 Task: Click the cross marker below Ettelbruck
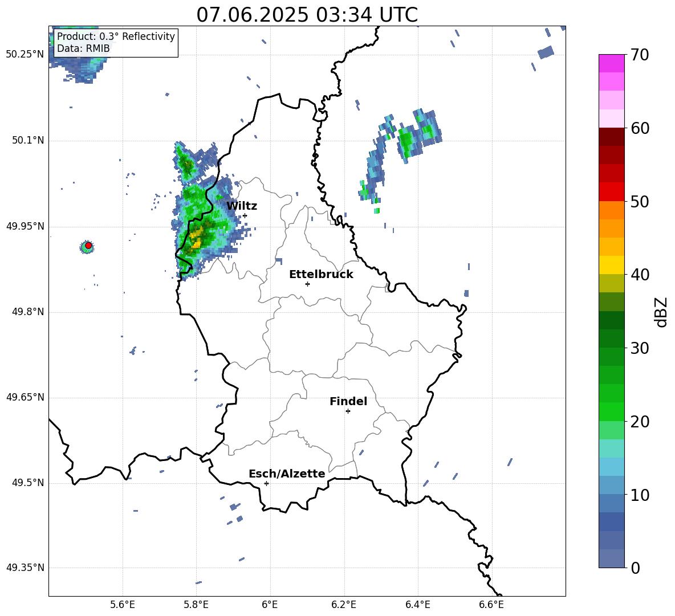307,284
